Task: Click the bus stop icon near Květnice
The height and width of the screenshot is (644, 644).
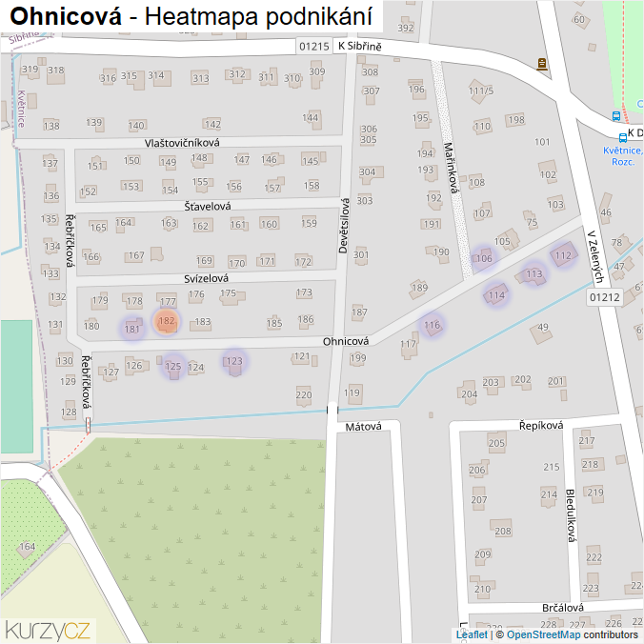Action: click(x=623, y=137)
